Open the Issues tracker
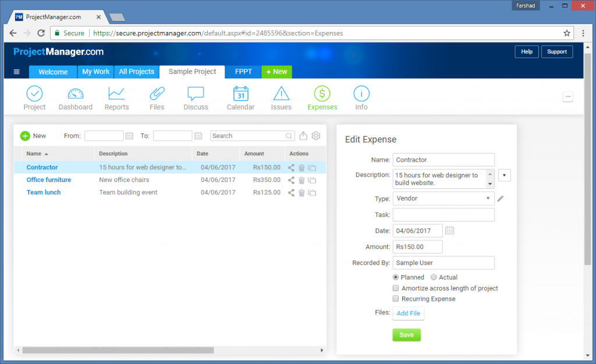The width and height of the screenshot is (596, 364). (281, 97)
